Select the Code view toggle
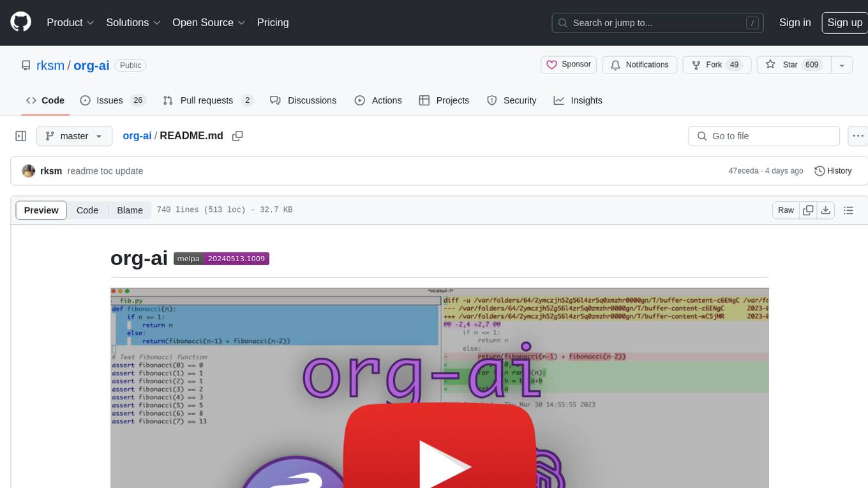 coord(87,210)
